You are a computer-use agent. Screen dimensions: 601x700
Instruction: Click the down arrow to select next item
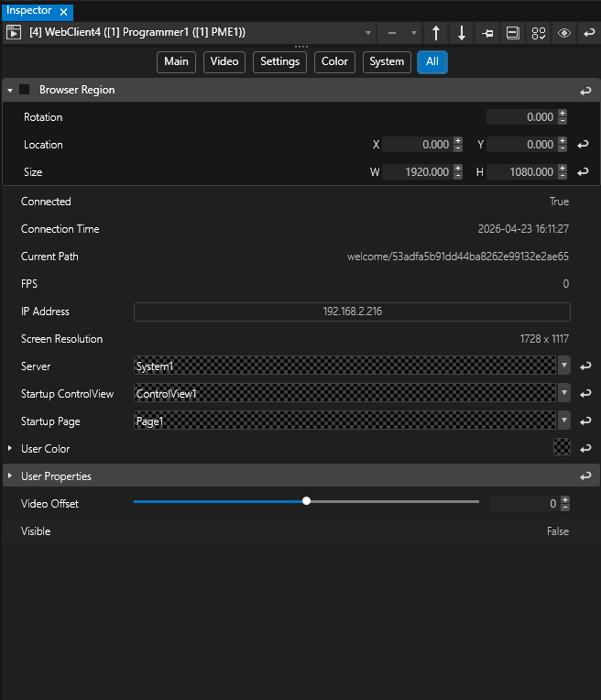click(462, 33)
